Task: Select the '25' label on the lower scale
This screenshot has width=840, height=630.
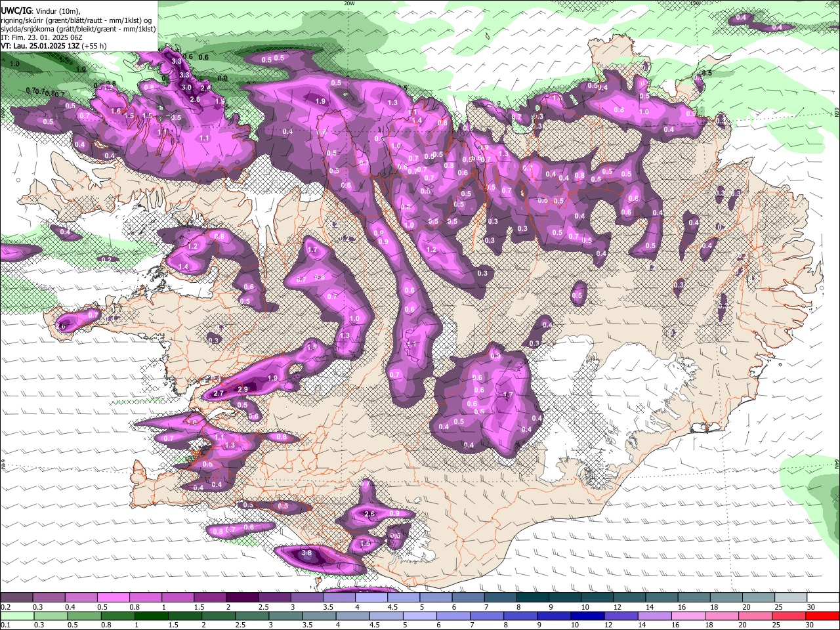Action: point(776,625)
